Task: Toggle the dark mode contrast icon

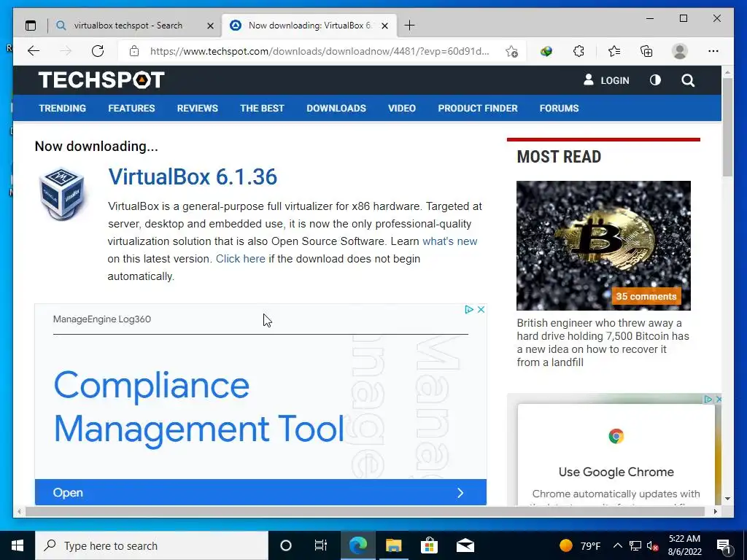Action: 655,80
